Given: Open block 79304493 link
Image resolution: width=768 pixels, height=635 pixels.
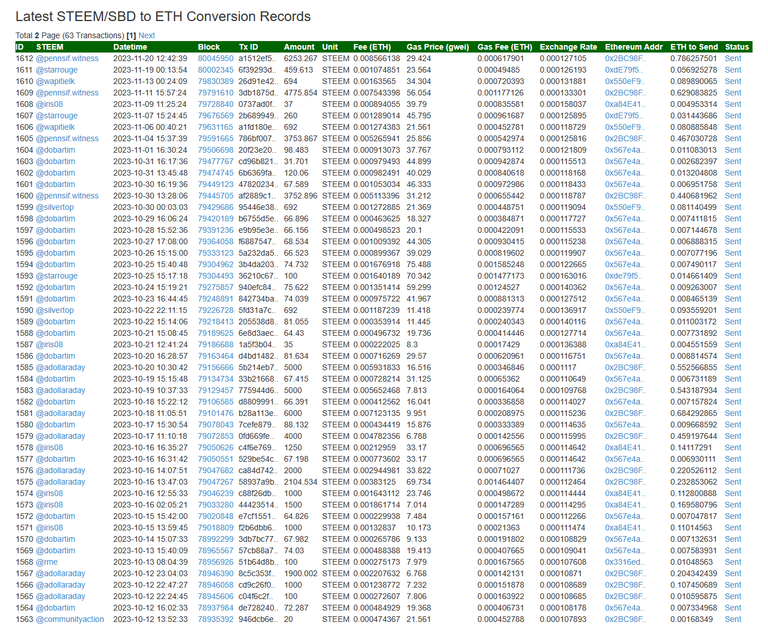Looking at the screenshot, I should (x=216, y=276).
